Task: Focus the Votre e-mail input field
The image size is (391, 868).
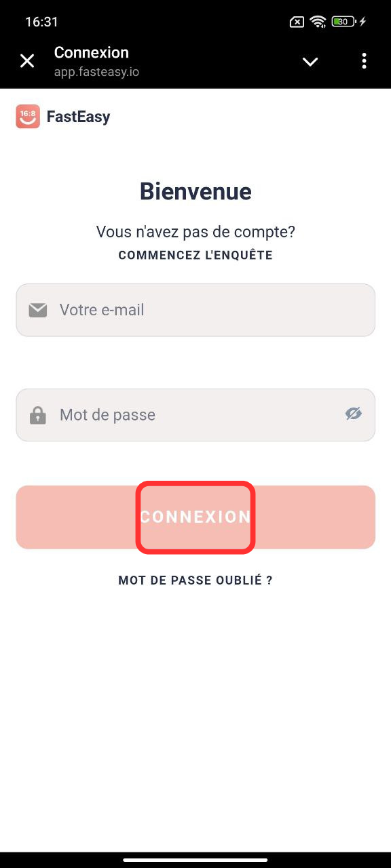Action: 195,310
